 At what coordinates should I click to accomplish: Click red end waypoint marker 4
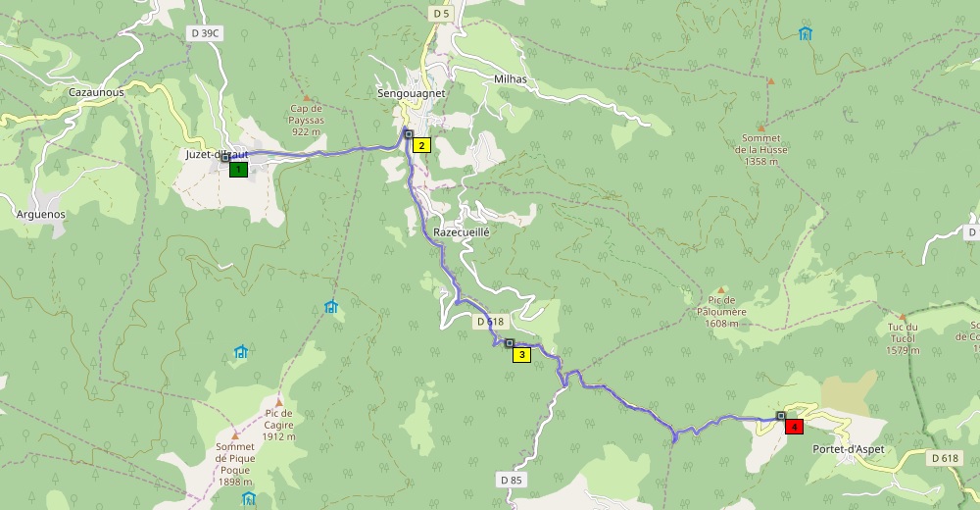point(794,427)
